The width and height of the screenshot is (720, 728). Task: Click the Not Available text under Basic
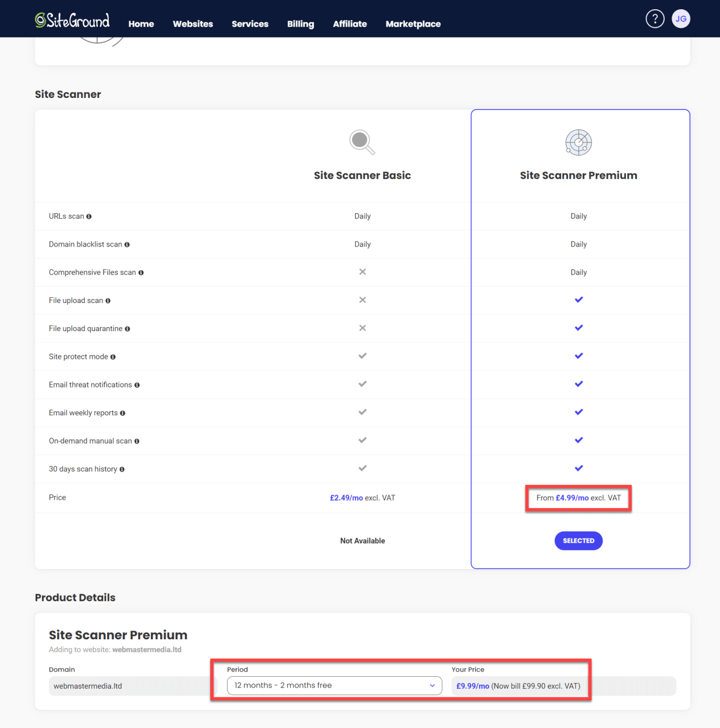(x=362, y=541)
